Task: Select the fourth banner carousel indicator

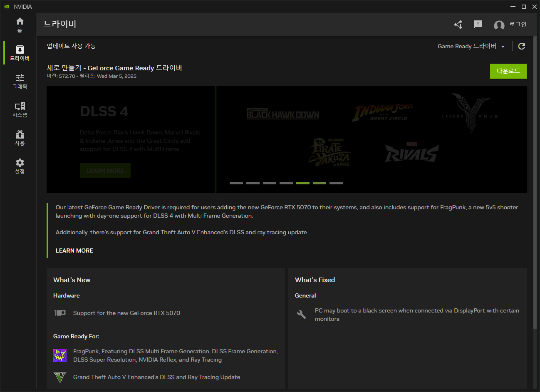Action: tap(286, 183)
